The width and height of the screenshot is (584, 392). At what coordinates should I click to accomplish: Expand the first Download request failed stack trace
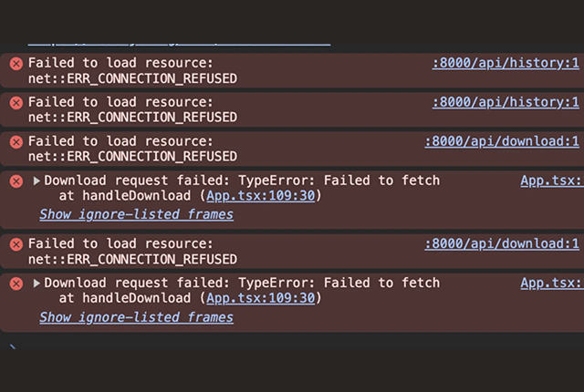point(36,181)
